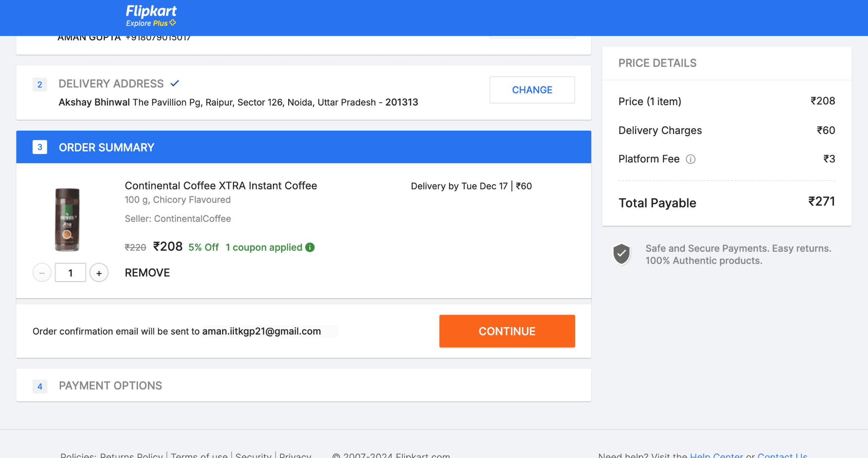Select the Delivery Charges ₹60 value

coord(826,130)
